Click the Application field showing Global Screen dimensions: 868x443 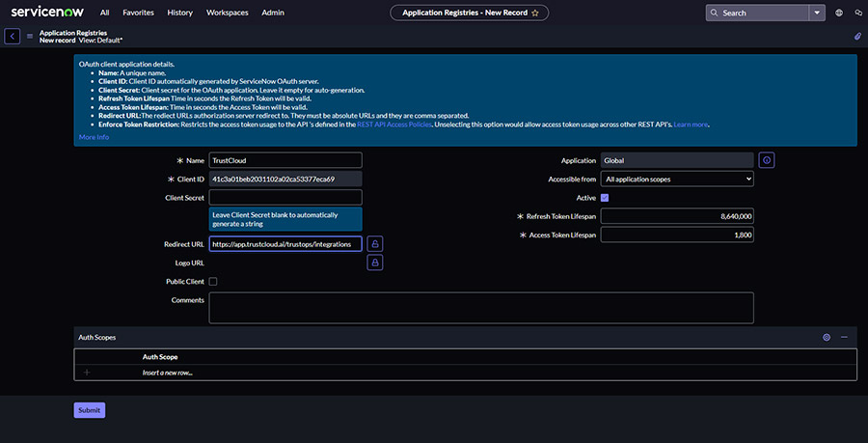(x=677, y=160)
